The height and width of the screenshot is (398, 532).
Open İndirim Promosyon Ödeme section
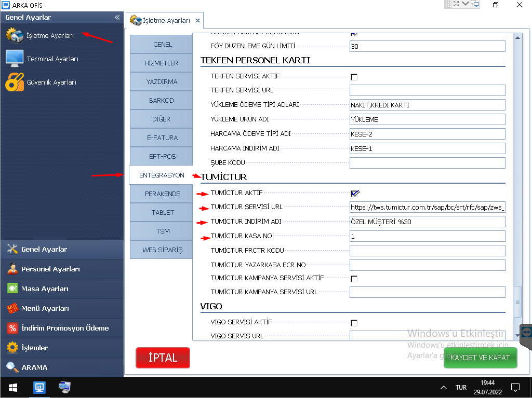click(x=62, y=328)
